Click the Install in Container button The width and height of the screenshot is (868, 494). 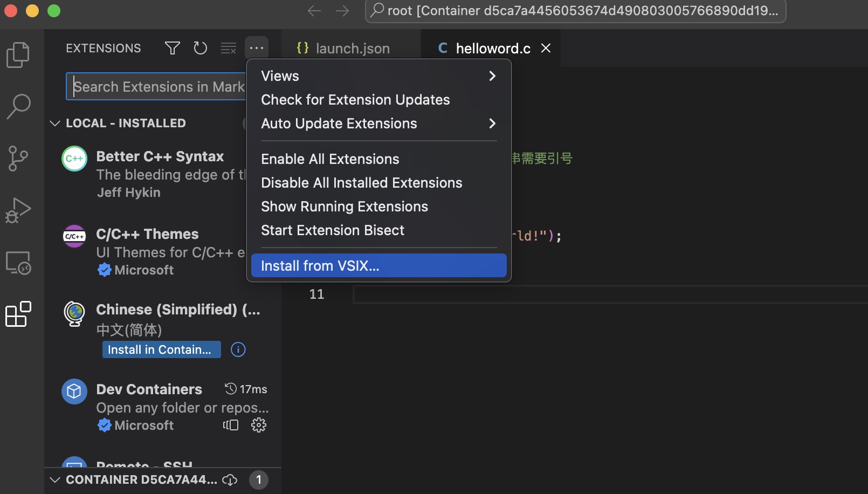(x=161, y=349)
